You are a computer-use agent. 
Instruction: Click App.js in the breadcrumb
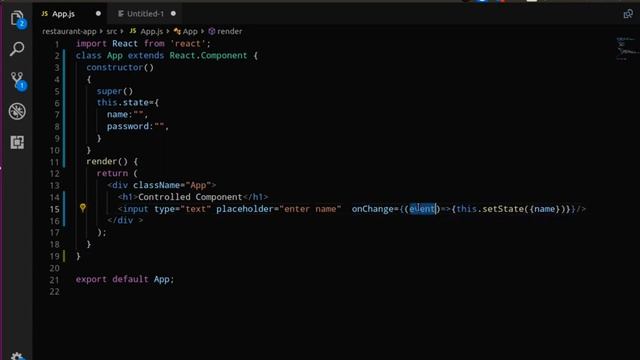click(x=151, y=31)
